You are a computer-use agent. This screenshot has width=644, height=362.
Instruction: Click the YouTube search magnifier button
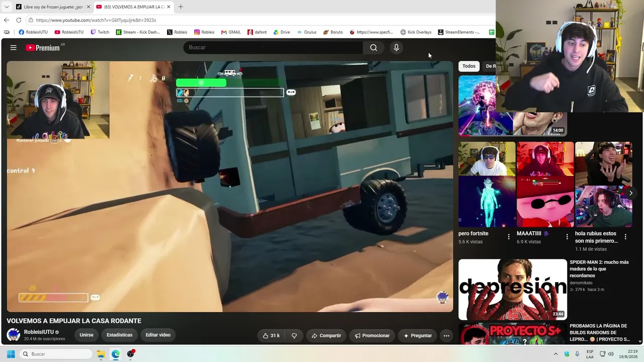point(373,47)
